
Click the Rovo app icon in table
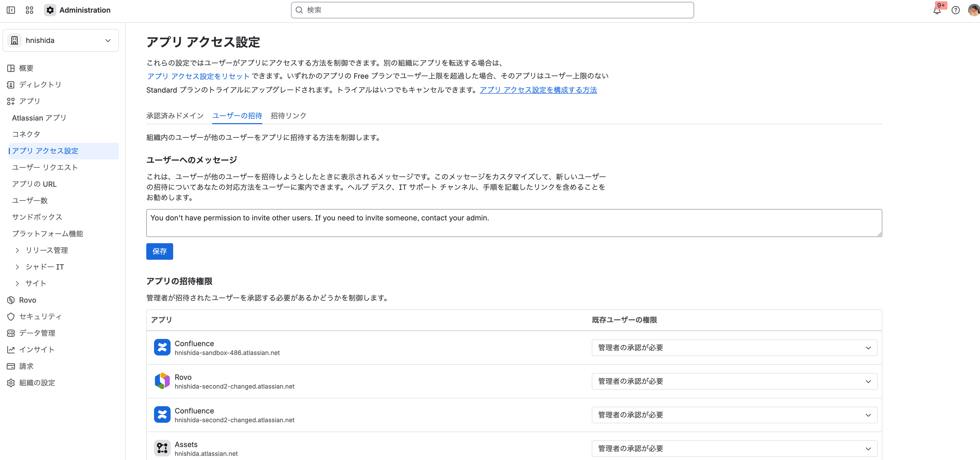162,381
